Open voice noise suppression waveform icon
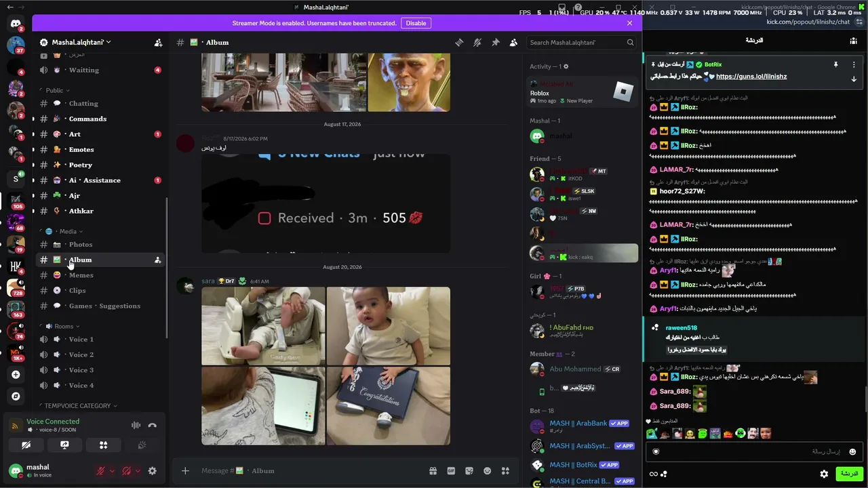The image size is (868, 488). pyautogui.click(x=136, y=426)
